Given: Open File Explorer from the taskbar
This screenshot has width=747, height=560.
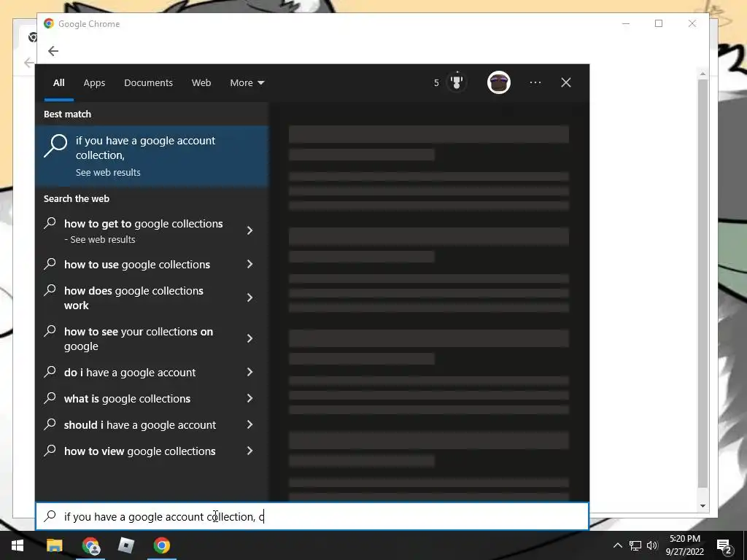Looking at the screenshot, I should (54, 545).
